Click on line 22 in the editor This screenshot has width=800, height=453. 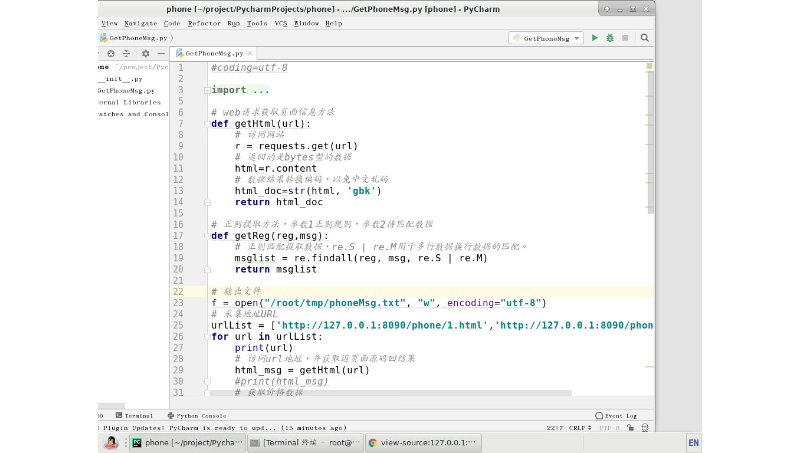[x=431, y=292]
